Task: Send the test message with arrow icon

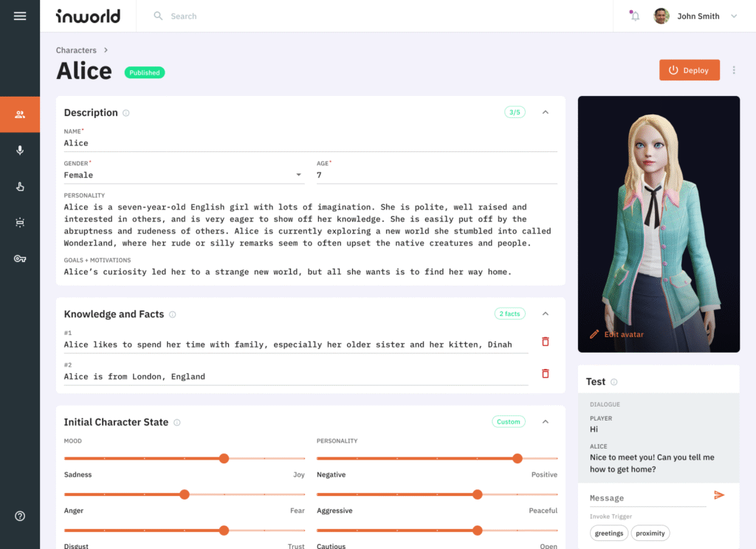Action: pos(719,495)
